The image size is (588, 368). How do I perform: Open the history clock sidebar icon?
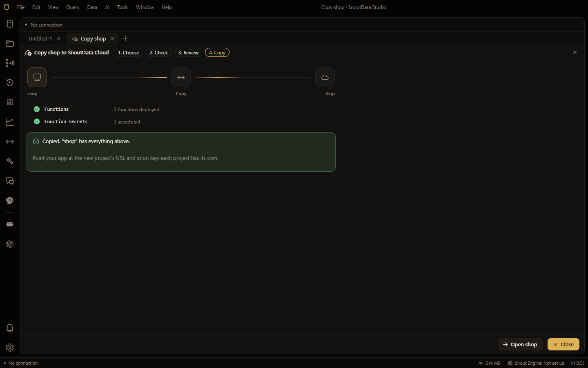point(10,83)
